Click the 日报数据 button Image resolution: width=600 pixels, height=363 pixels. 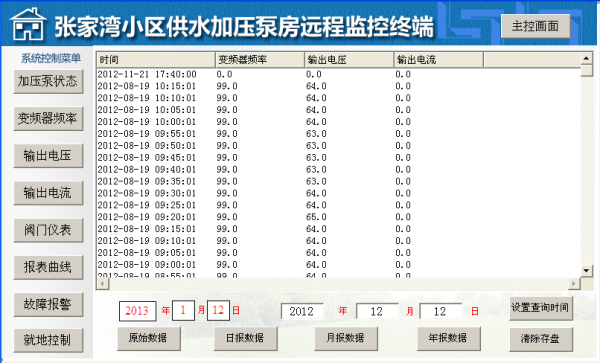(x=246, y=338)
